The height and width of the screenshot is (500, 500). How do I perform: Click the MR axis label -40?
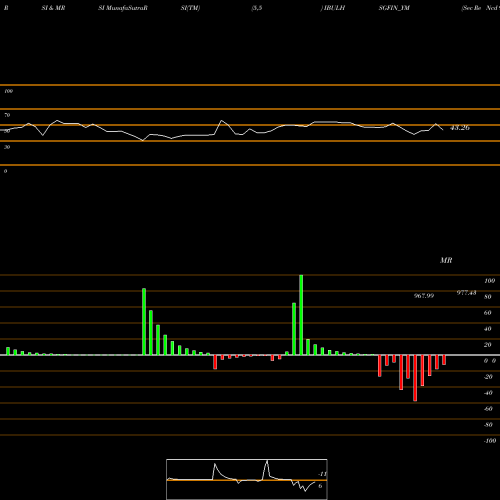click(488, 393)
